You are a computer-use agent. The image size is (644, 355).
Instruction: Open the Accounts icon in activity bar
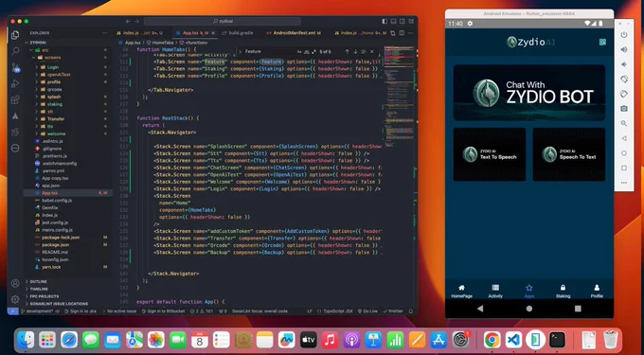[15, 283]
